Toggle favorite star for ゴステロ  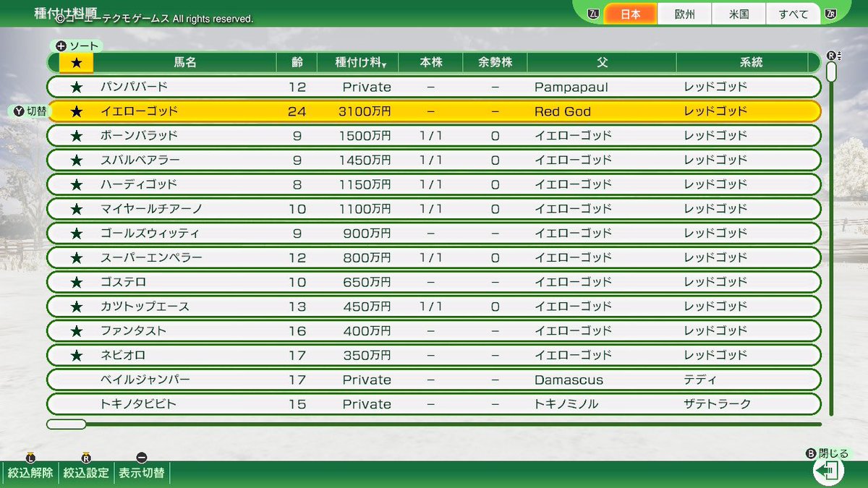coord(76,282)
